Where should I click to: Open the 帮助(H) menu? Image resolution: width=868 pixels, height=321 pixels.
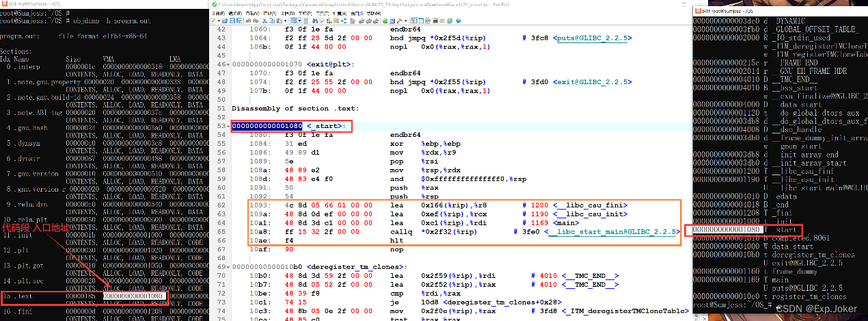[x=373, y=14]
